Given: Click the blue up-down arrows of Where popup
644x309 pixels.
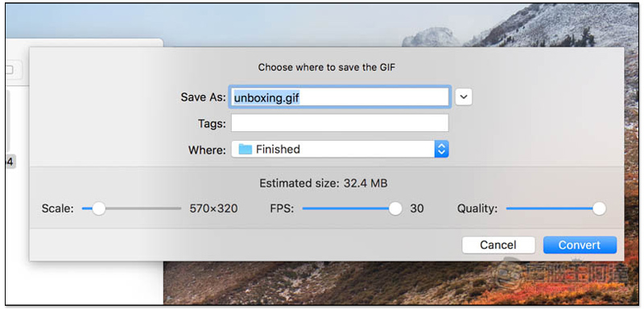Looking at the screenshot, I should coord(441,149).
